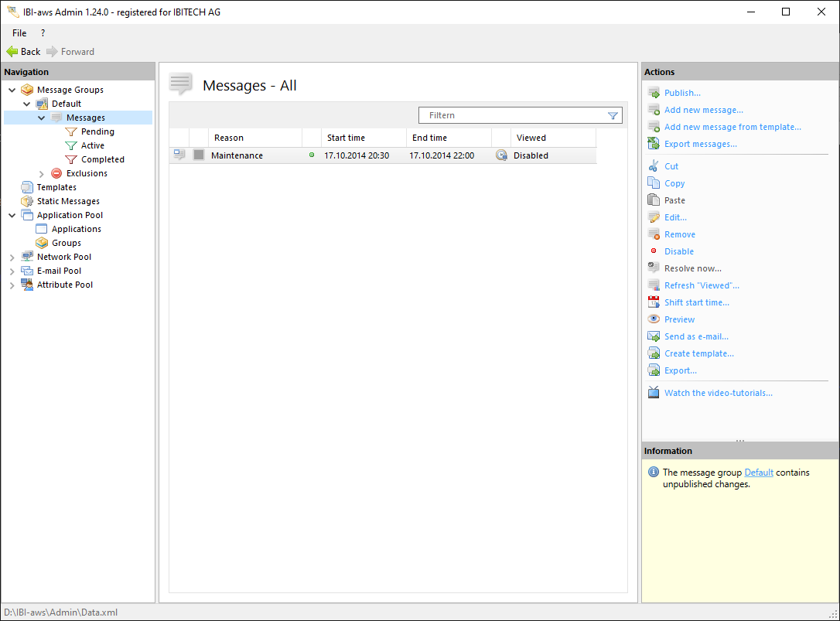Click the Default link in Information panel

[x=759, y=473]
